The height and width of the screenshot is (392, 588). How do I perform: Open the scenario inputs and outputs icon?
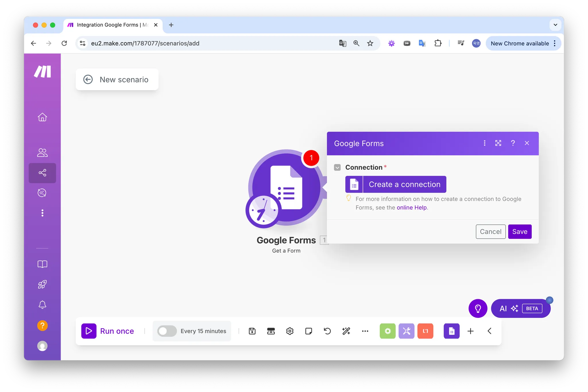[271, 331]
